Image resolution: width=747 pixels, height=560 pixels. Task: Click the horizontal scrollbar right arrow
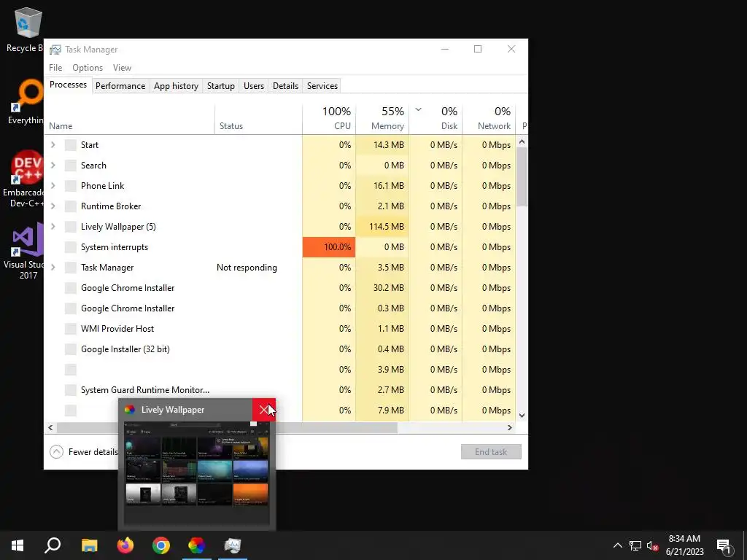click(x=510, y=427)
